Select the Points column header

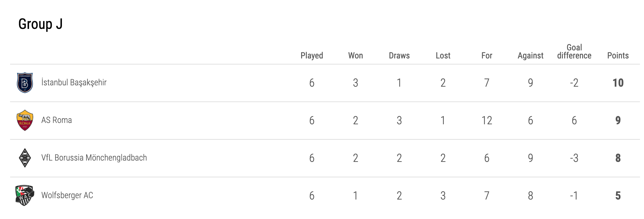(x=618, y=55)
